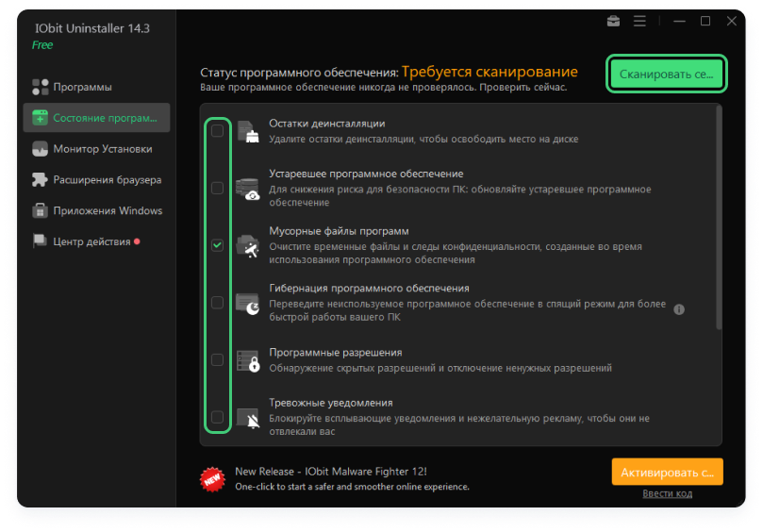Click the Устаревшее программное обеспечение title
763x532 pixels.
tap(366, 174)
